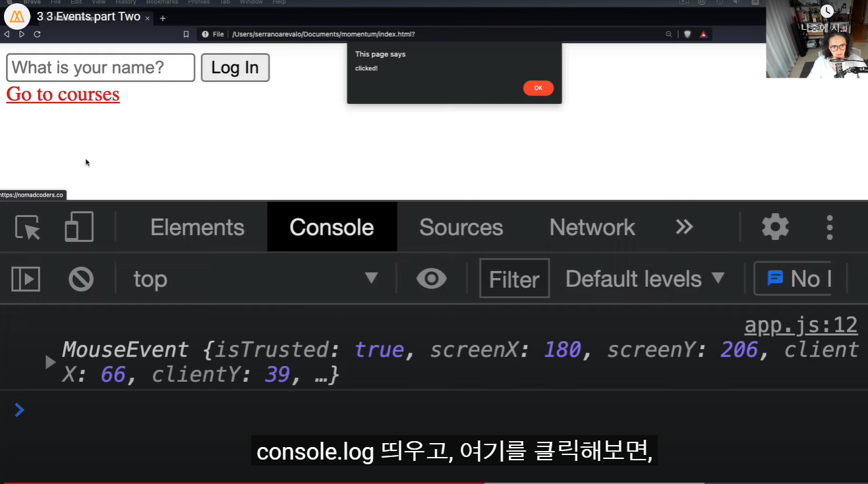Image resolution: width=868 pixels, height=484 pixels.
Task: Switch to the Sources tab
Action: [461, 227]
